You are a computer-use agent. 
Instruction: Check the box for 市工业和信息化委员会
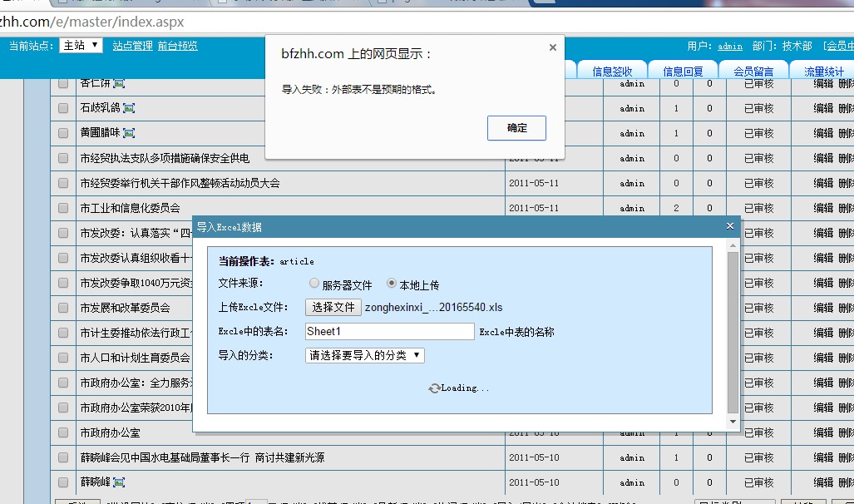63,208
